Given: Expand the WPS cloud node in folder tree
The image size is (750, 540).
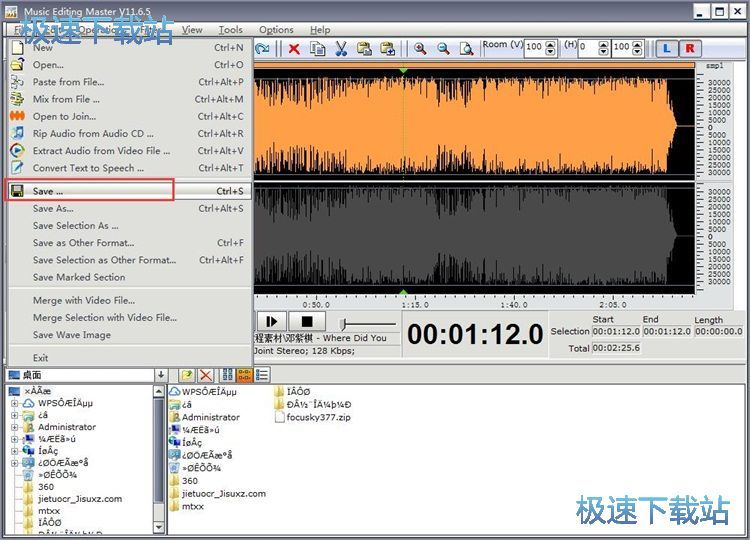Looking at the screenshot, I should click(14, 403).
